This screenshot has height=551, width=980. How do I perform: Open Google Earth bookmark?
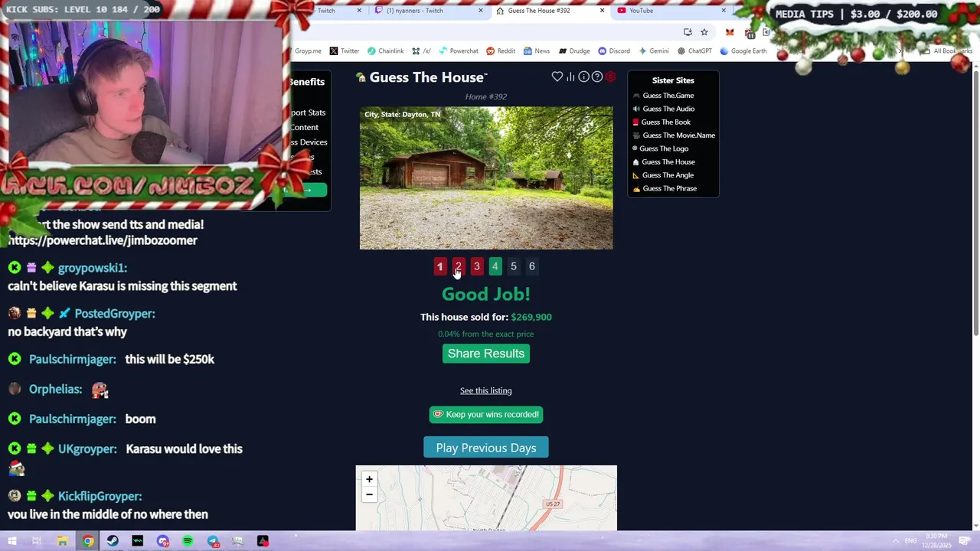tap(743, 51)
